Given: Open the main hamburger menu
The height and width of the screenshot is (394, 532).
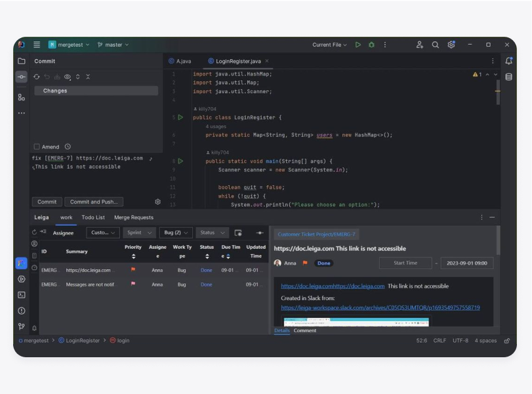Looking at the screenshot, I should (37, 45).
